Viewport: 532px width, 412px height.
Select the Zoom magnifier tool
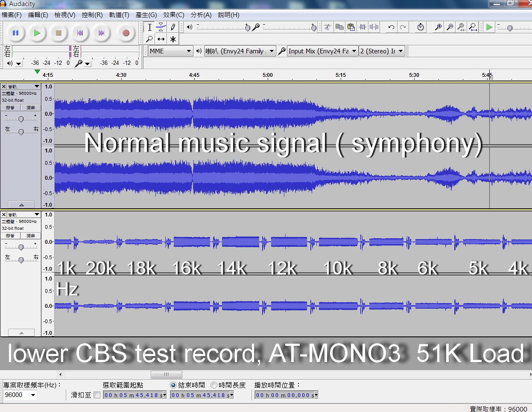tap(149, 39)
